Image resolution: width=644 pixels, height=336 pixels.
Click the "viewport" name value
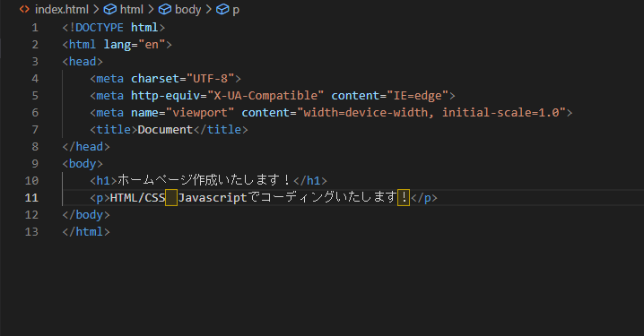pyautogui.click(x=200, y=112)
